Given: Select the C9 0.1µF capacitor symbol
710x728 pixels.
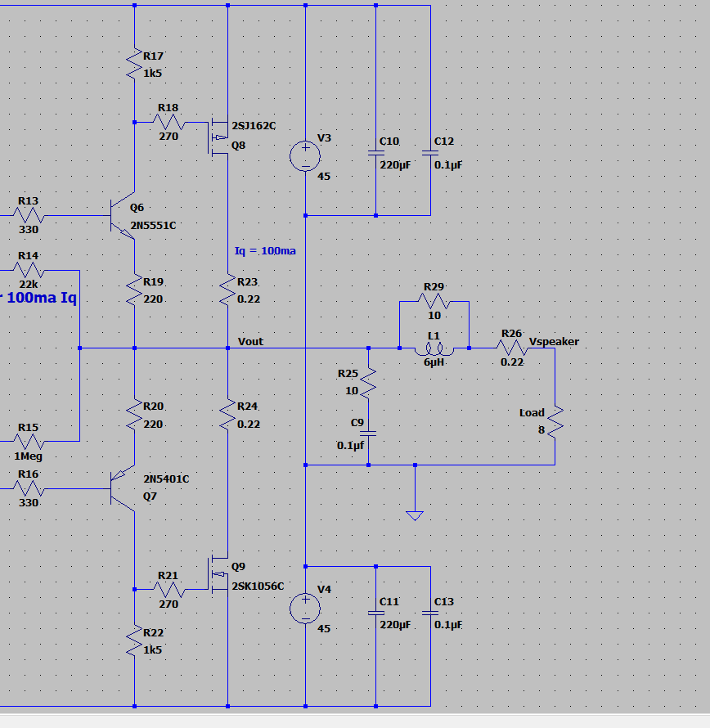Looking at the screenshot, I should [x=368, y=434].
